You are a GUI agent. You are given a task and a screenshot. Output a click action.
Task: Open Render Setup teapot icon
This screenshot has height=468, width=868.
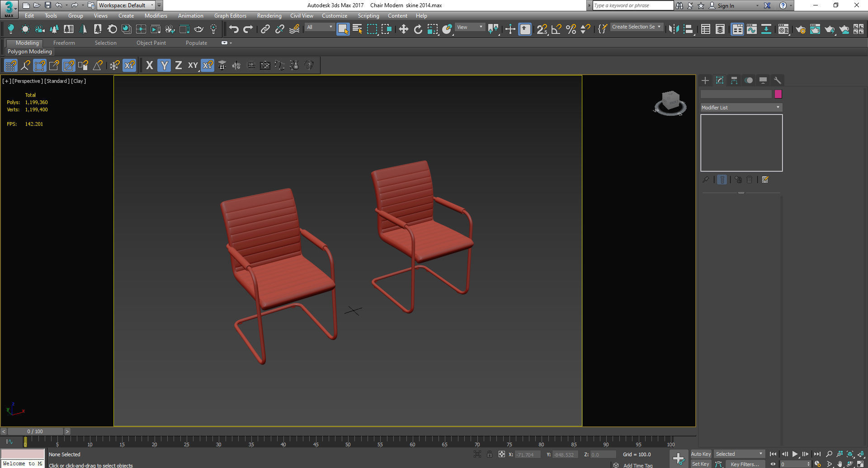coord(801,29)
